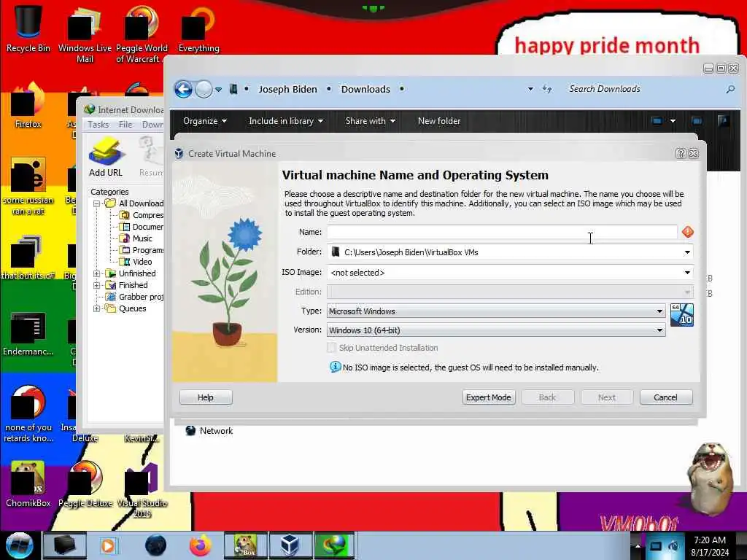Click the search magnifier in Explorer
The image size is (747, 560).
click(x=729, y=89)
